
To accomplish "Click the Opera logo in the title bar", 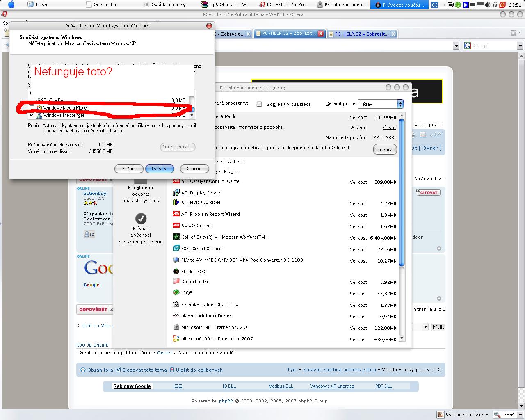I will click(x=4, y=14).
